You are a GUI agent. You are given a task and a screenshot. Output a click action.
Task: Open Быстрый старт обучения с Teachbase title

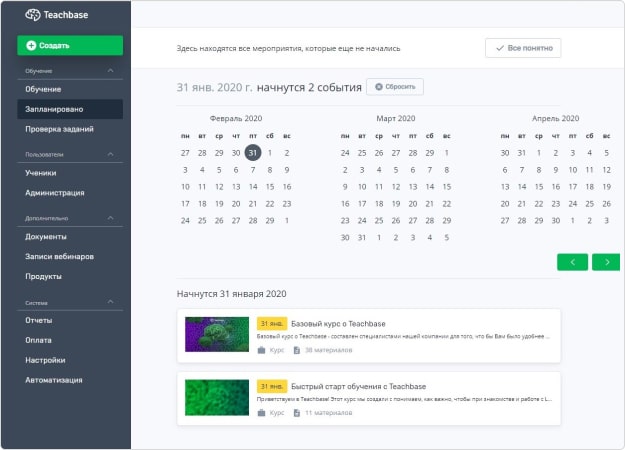tap(358, 386)
